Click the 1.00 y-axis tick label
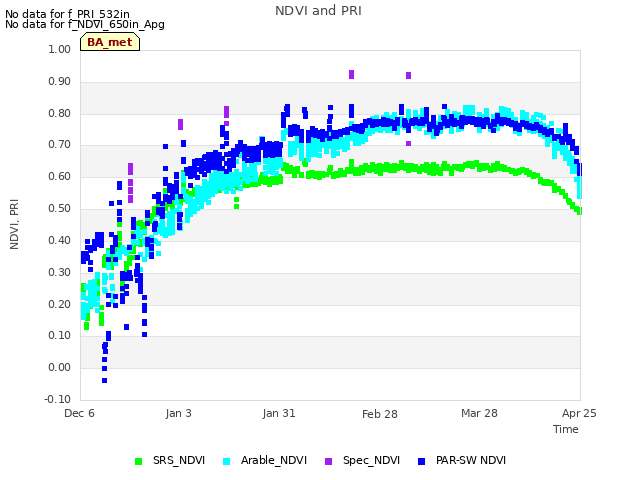The image size is (640, 480). [x=60, y=49]
